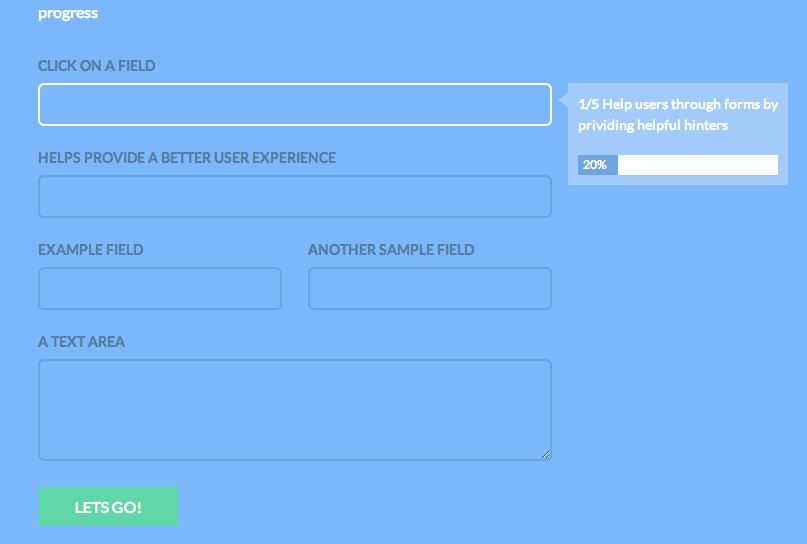
Task: Select the Example Field input
Action: pyautogui.click(x=160, y=288)
